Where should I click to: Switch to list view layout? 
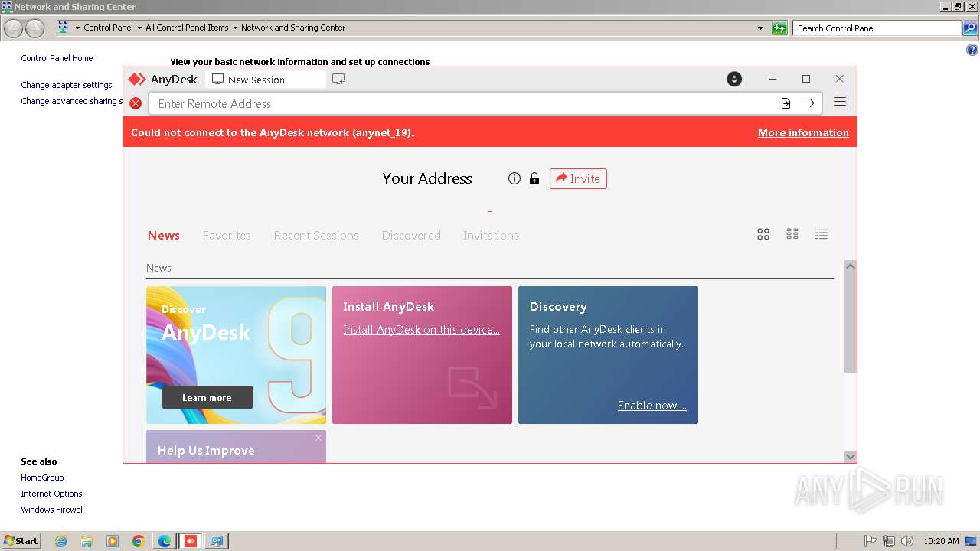pyautogui.click(x=822, y=234)
